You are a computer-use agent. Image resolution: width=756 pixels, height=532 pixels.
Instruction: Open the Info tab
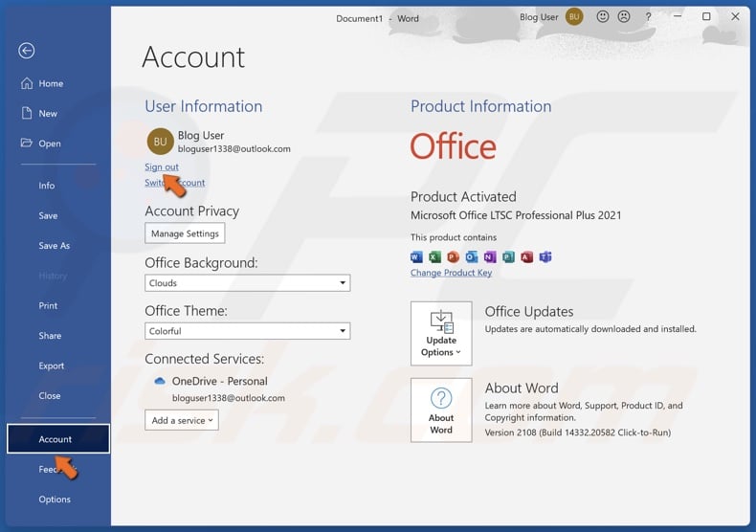47,186
